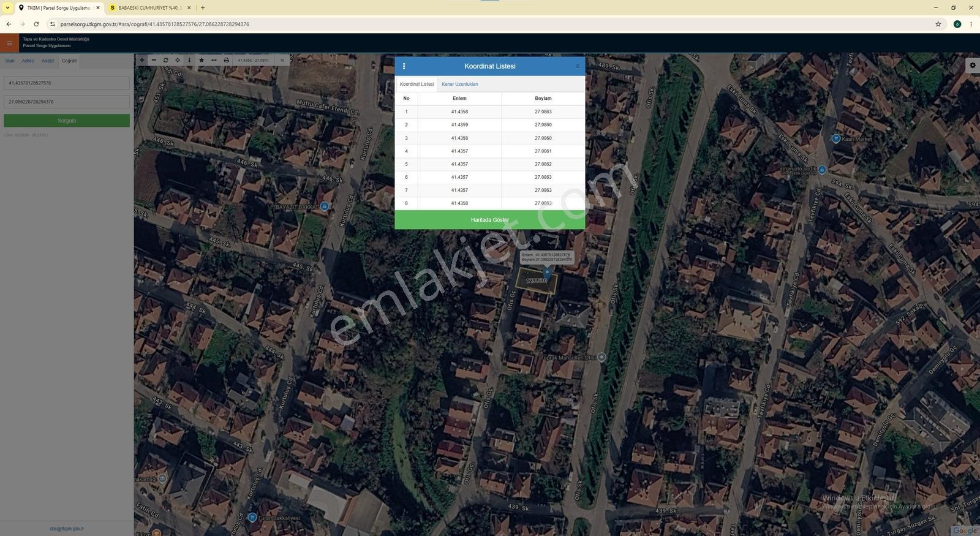
Task: Click the info (i) map tool
Action: tap(189, 60)
